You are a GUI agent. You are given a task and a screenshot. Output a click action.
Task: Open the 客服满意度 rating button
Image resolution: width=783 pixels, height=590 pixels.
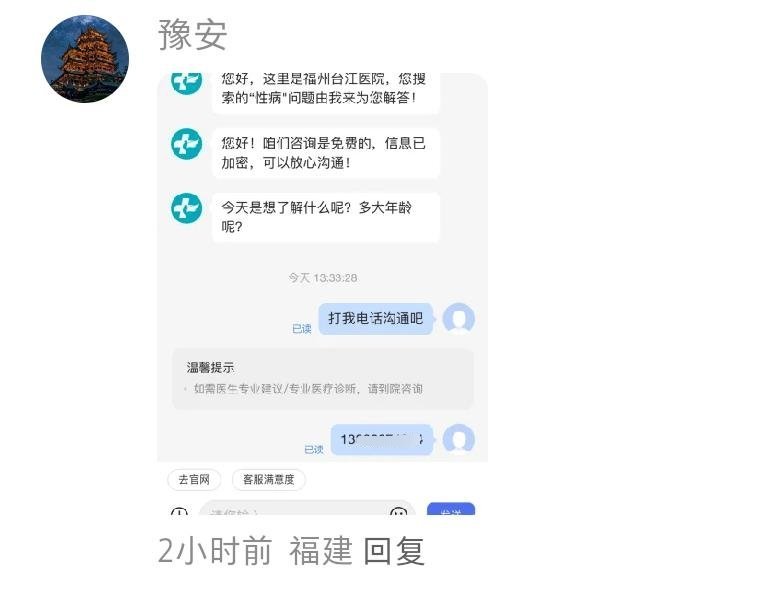[x=269, y=480]
